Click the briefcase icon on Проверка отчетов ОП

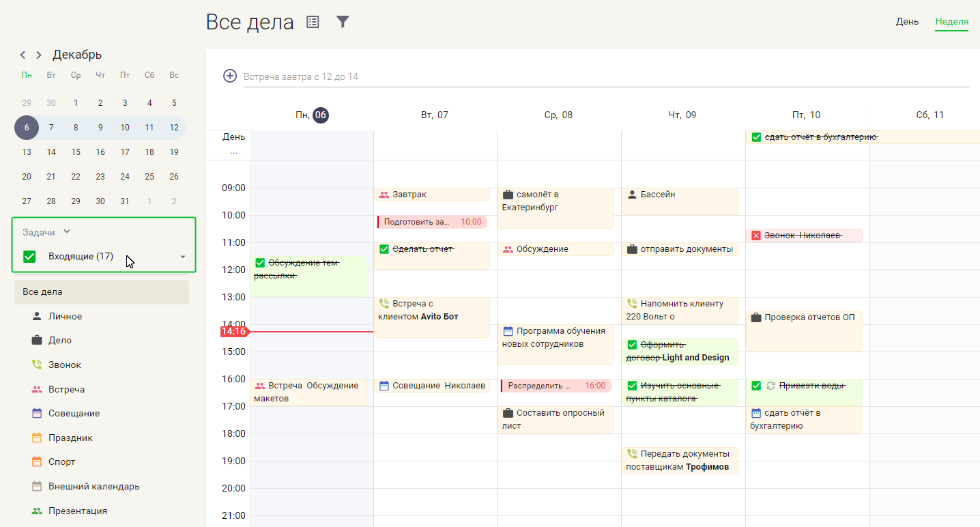(x=756, y=317)
